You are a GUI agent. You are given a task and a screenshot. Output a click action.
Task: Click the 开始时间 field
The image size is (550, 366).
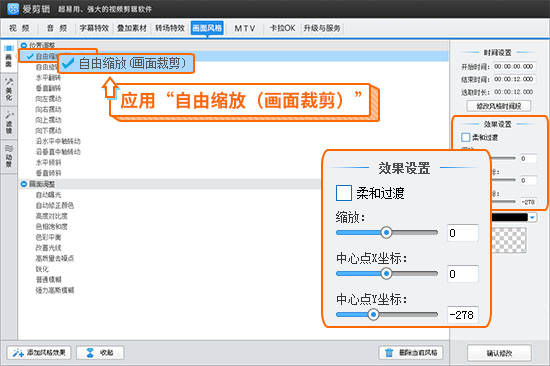coord(514,66)
